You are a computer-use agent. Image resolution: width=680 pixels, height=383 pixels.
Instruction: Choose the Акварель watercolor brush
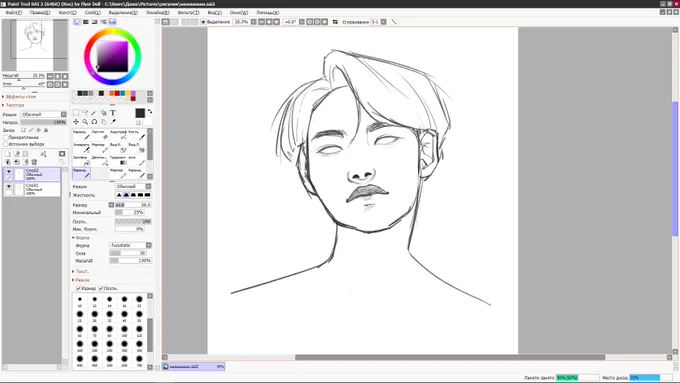81,147
